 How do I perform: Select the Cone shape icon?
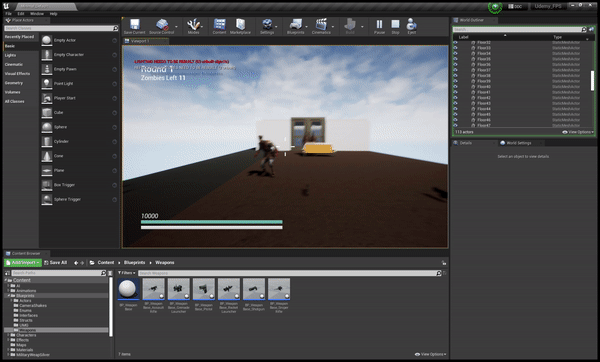(x=47, y=156)
